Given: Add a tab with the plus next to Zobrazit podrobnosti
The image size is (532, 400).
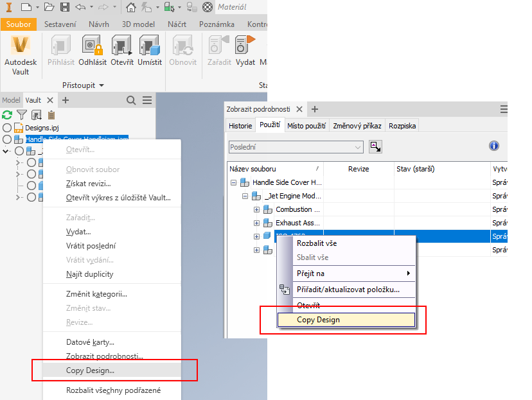Looking at the screenshot, I should 315,109.
